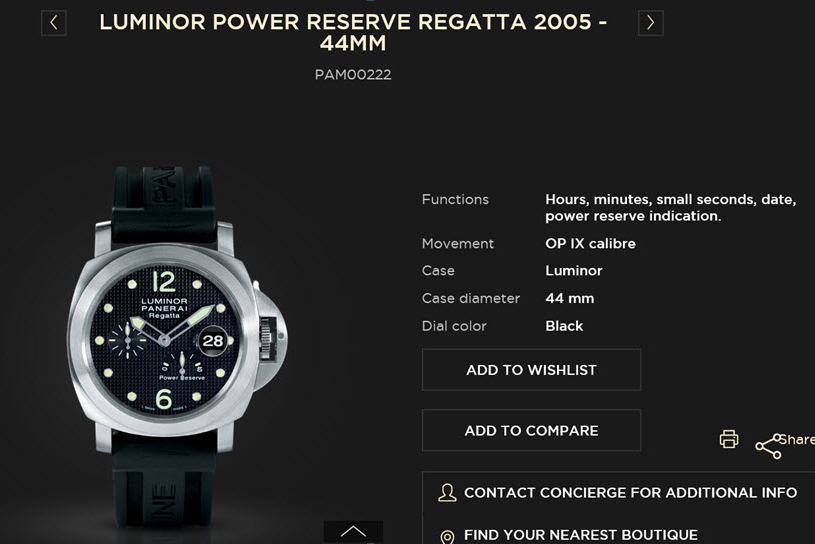815x544 pixels.
Task: Click the concierge person icon
Action: coord(447,493)
